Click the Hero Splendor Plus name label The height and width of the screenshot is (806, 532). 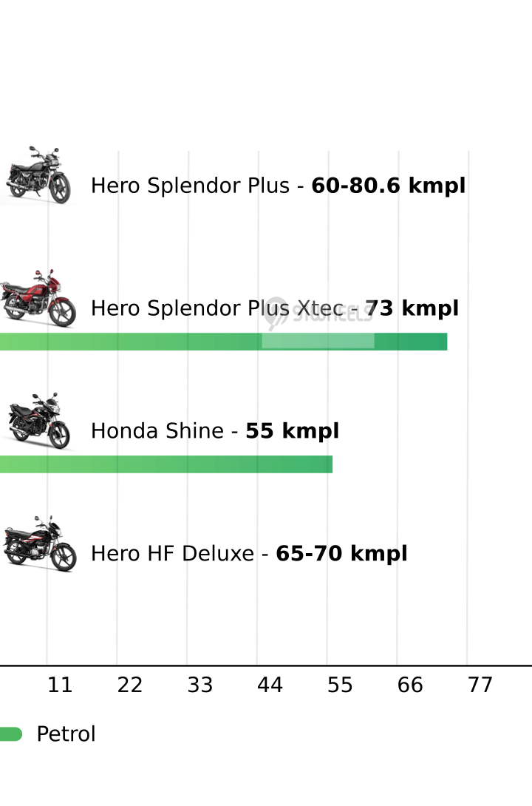click(x=190, y=186)
